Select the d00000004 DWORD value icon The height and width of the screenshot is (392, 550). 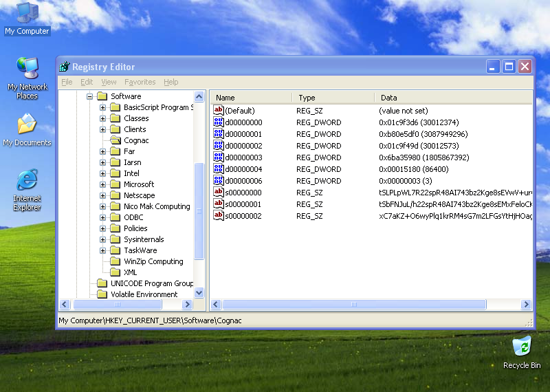tap(218, 168)
